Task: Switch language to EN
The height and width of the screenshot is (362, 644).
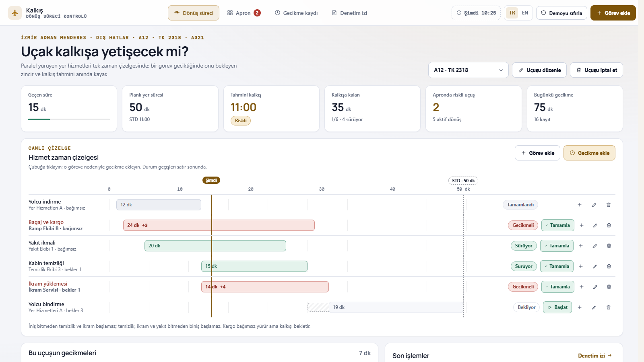Action: click(525, 13)
